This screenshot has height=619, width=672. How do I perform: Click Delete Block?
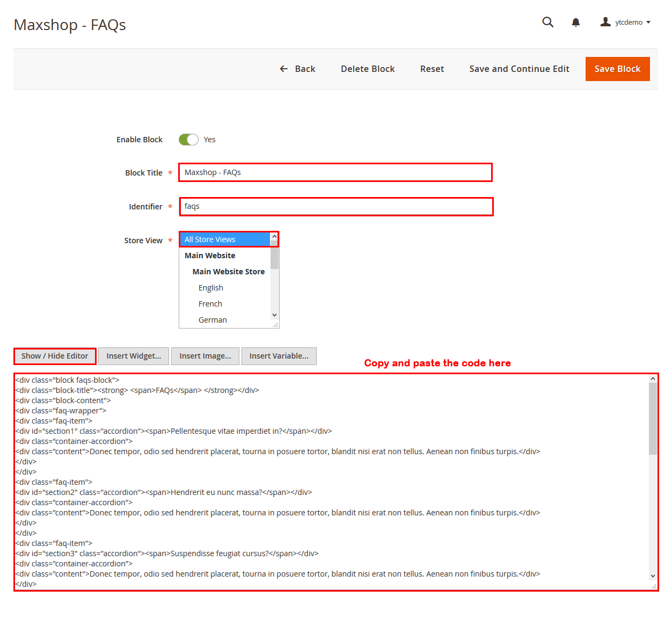point(368,69)
